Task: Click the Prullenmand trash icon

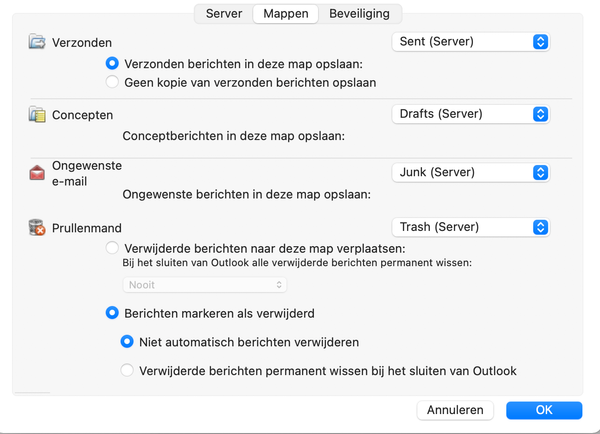Action: 37,228
